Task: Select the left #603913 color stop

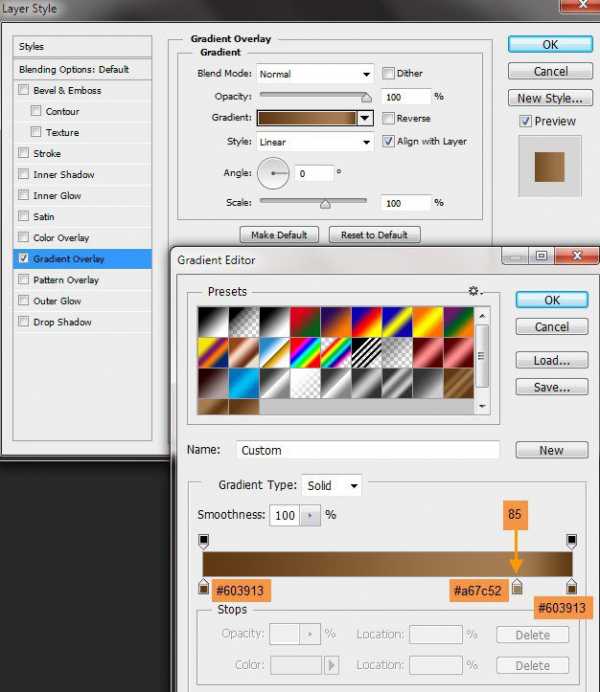Action: (x=203, y=586)
